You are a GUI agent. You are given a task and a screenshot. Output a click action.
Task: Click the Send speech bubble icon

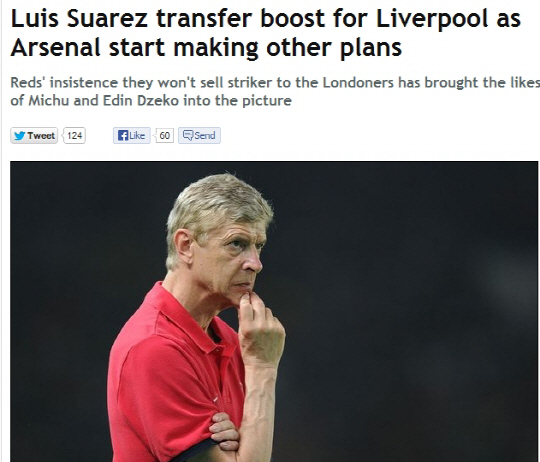pyautogui.click(x=188, y=135)
